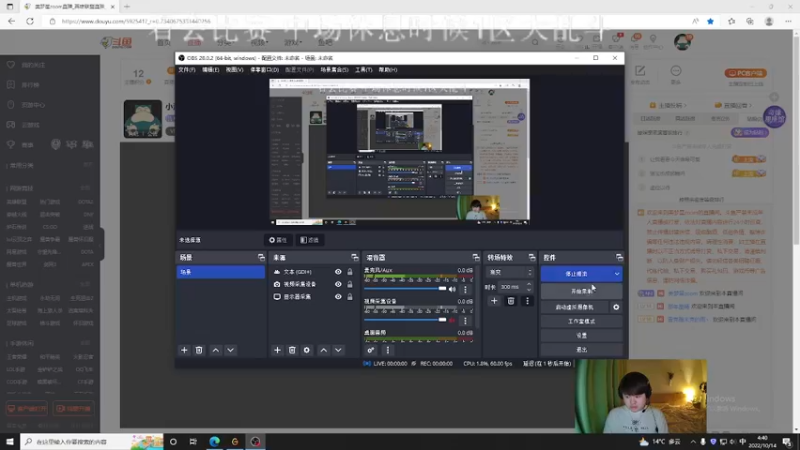Click the browser refresh icon

click(x=30, y=21)
